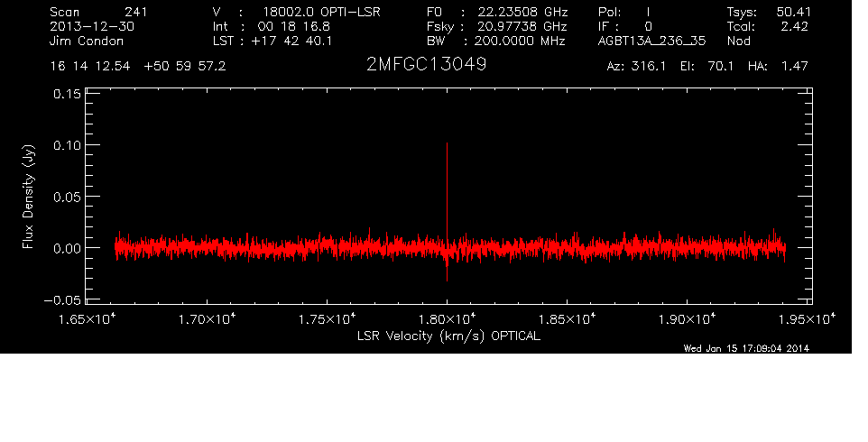Click the 1.90×10⁴ x-axis tick label

(x=688, y=319)
